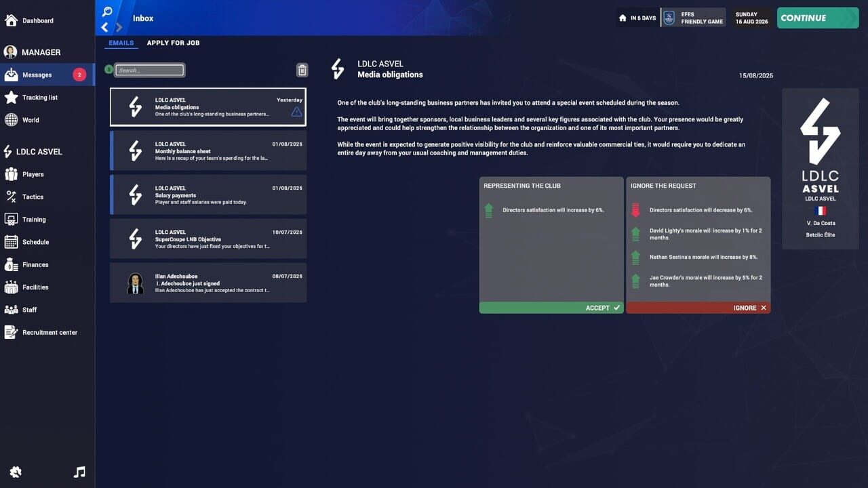
Task: Click the Betclic Élite league label
Action: (x=821, y=235)
